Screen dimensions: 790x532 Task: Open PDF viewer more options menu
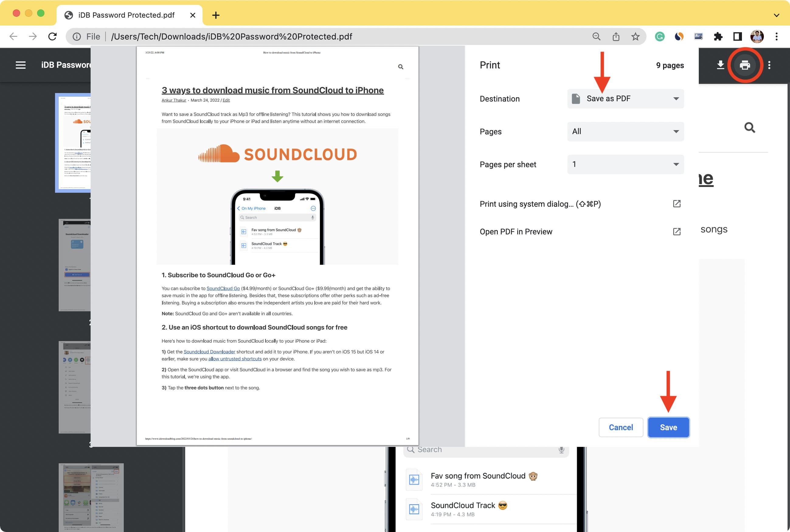[x=769, y=65]
